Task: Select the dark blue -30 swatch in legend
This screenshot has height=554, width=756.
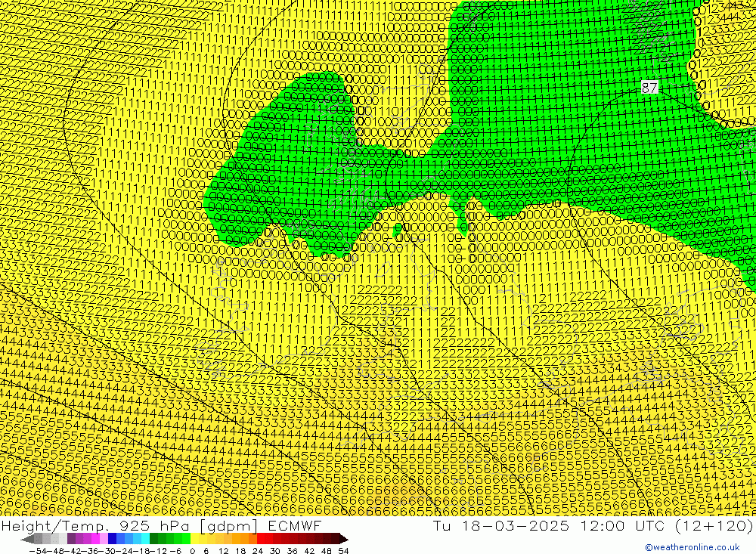Action: pyautogui.click(x=112, y=539)
